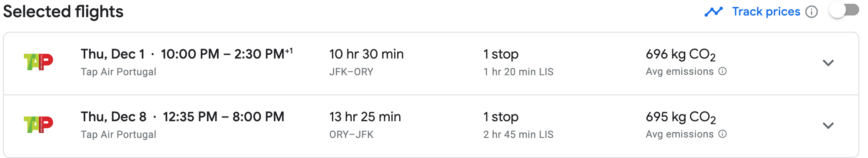Image resolution: width=868 pixels, height=158 pixels.
Task: Click the Selected flights heading
Action: click(63, 12)
